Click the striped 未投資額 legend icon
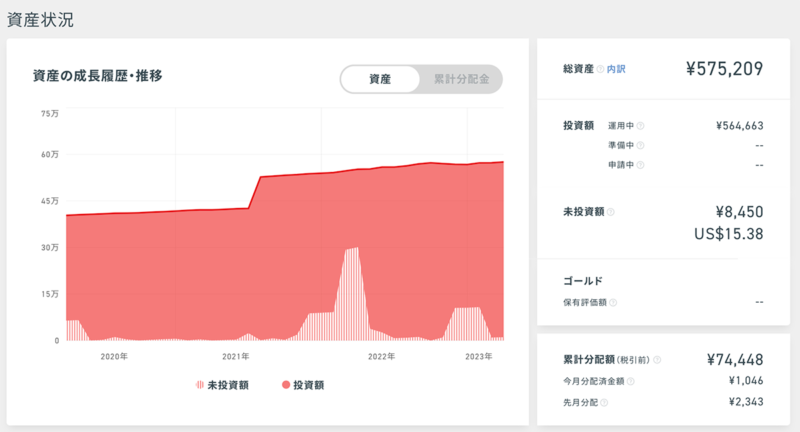Image resolution: width=800 pixels, height=432 pixels. click(199, 385)
